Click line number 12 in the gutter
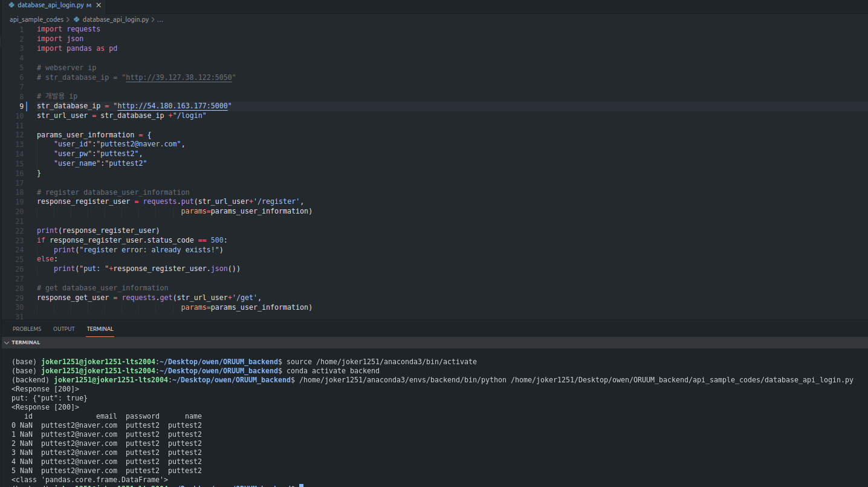Viewport: 868px width, 487px height. tap(19, 135)
